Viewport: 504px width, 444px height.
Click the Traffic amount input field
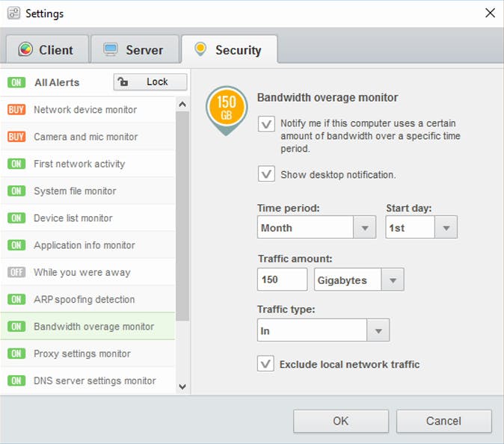click(282, 280)
